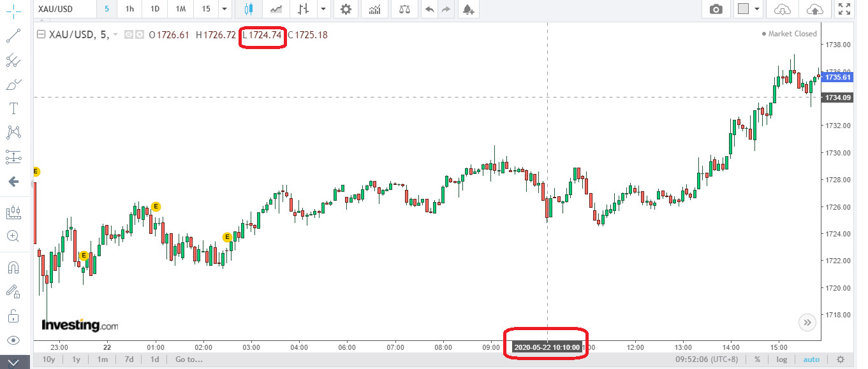
Task: Open the chart type dropdown arrow
Action: pos(324,9)
